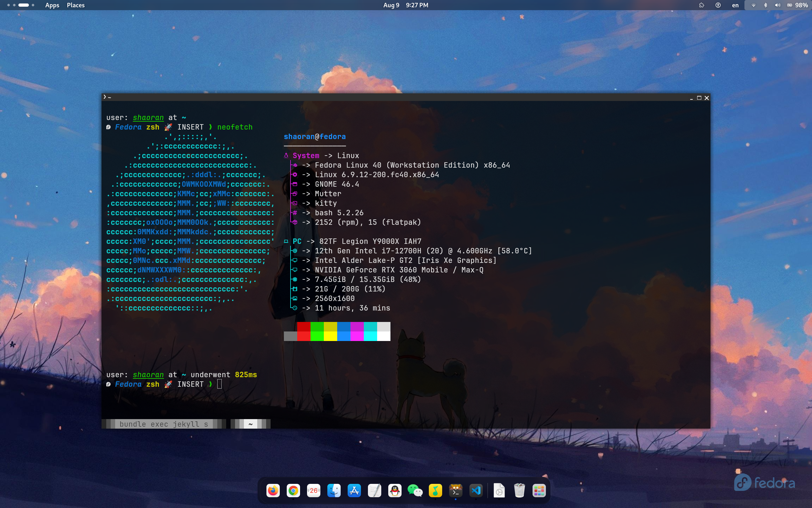Click the volume speaker icon
812x508 pixels.
[x=777, y=5]
